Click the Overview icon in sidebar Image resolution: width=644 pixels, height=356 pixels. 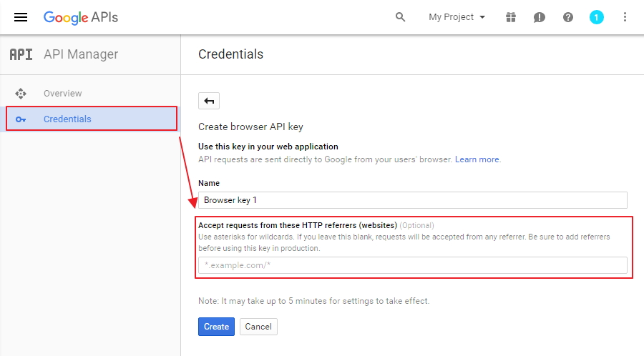[21, 94]
